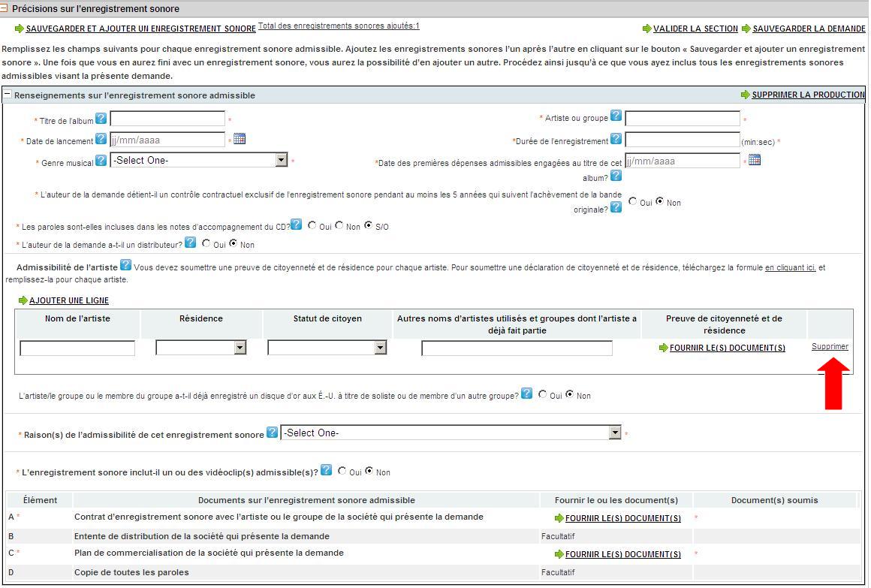Screen dimensions: 871x588
Task: Click the Artiste ou groupe field
Action: point(683,119)
